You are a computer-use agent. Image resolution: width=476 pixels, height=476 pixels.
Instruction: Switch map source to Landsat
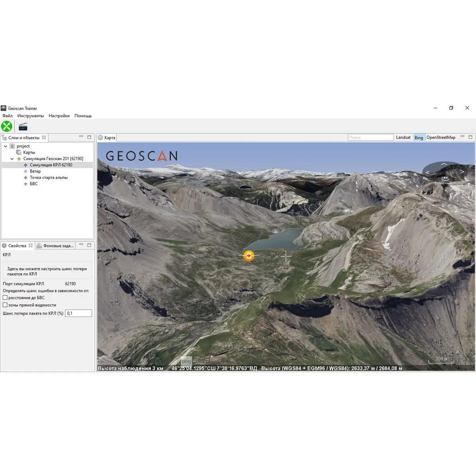pos(403,137)
